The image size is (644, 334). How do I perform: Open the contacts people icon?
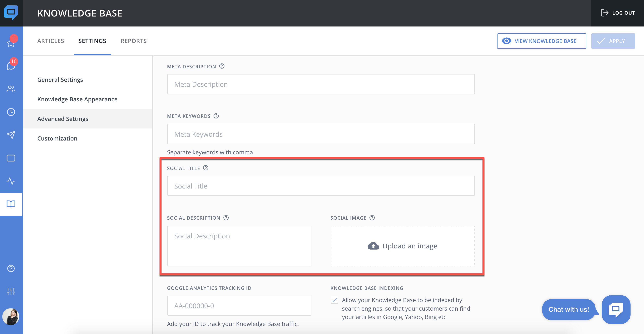[x=11, y=89]
